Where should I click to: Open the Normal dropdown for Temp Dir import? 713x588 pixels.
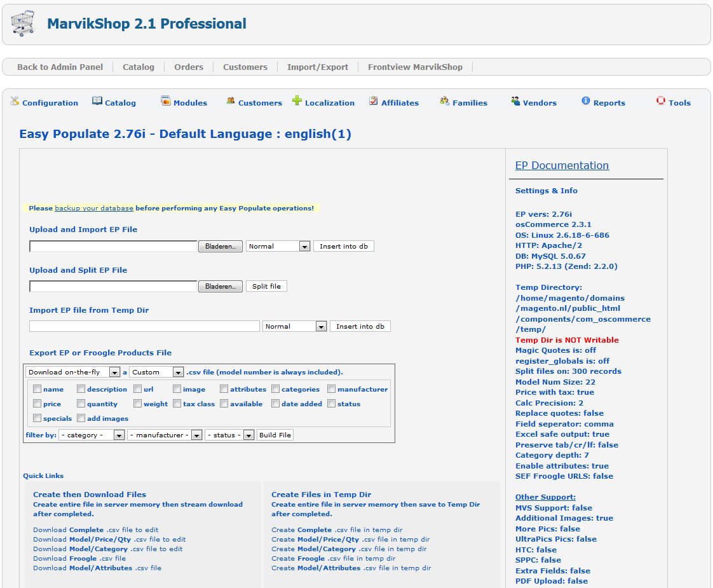294,326
